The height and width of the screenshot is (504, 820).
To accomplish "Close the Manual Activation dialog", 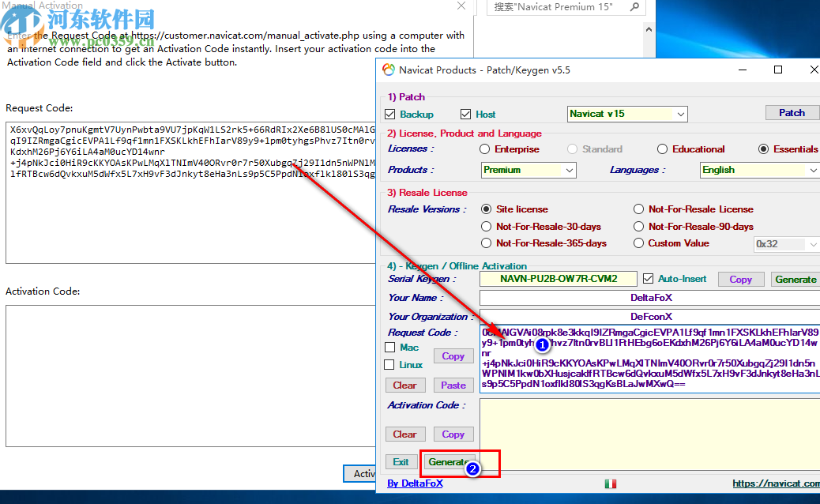I will coord(461,6).
